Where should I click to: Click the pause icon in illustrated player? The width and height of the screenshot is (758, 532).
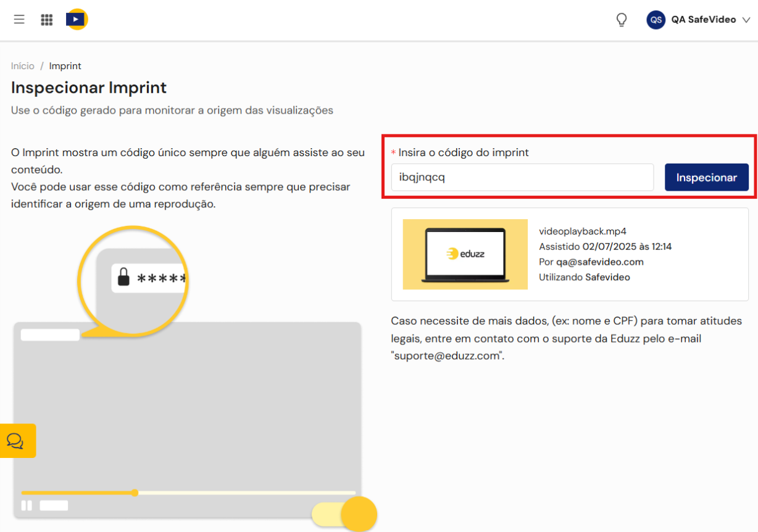point(27,505)
